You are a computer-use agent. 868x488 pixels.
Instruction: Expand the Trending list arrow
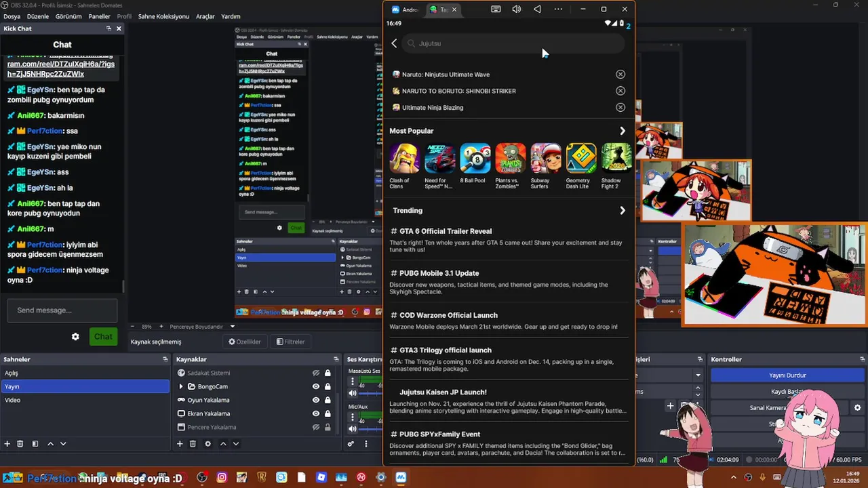tap(623, 211)
